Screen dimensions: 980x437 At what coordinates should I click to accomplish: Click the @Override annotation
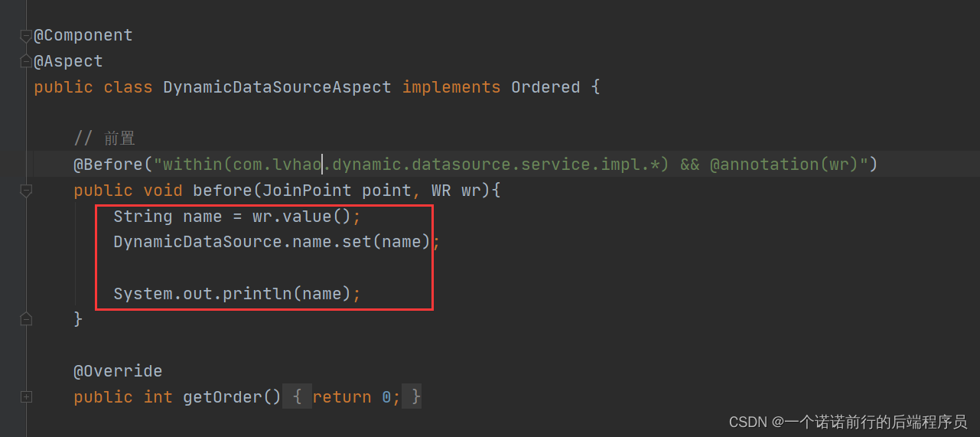click(x=118, y=371)
